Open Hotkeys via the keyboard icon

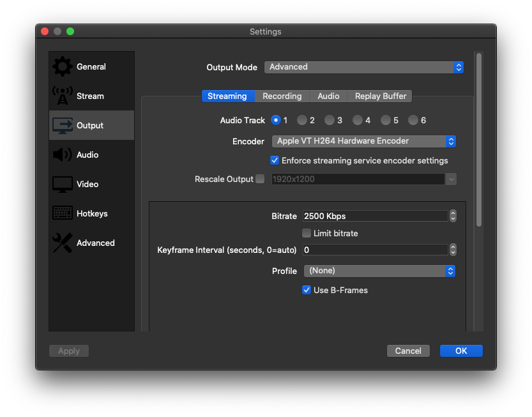pos(63,213)
